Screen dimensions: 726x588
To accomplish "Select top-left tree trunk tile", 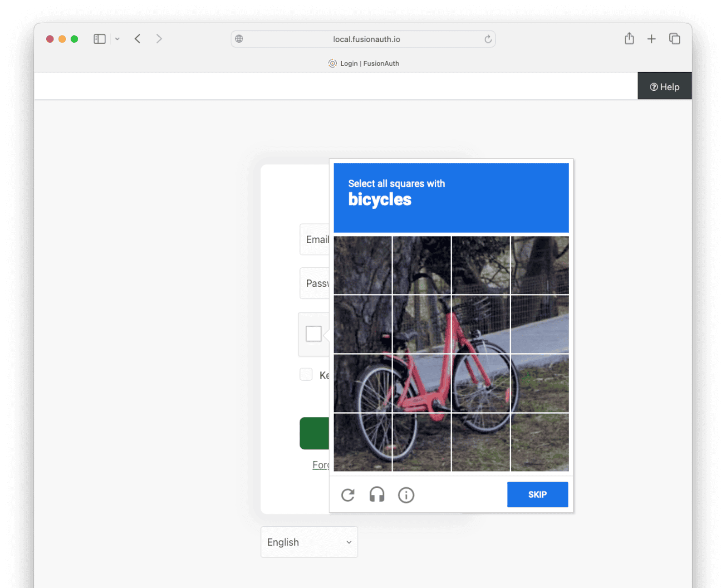I will (363, 265).
